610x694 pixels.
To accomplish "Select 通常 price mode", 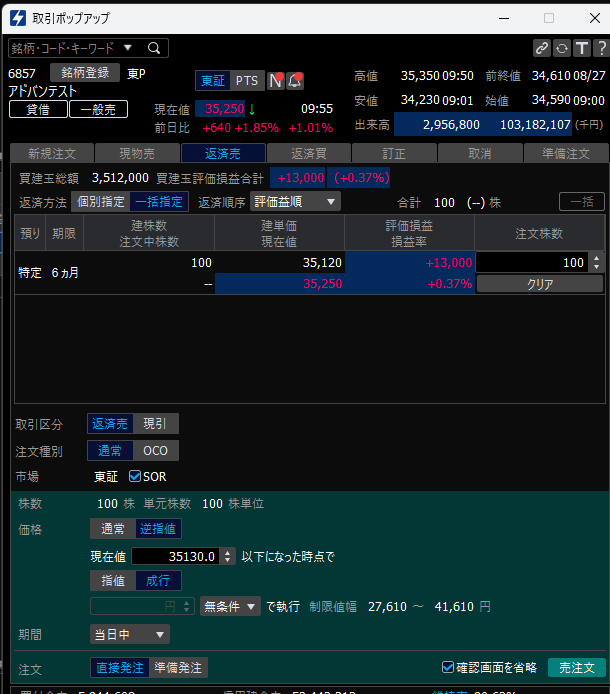I will click(113, 529).
